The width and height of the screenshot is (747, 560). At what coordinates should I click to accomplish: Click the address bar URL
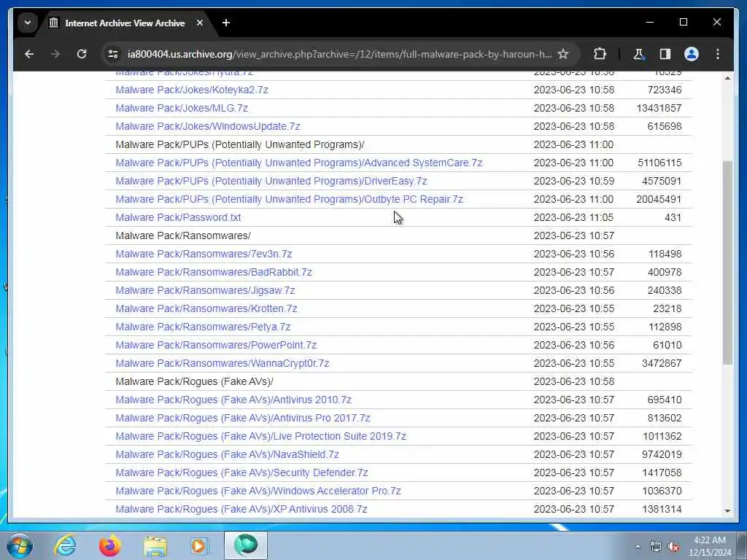click(339, 54)
